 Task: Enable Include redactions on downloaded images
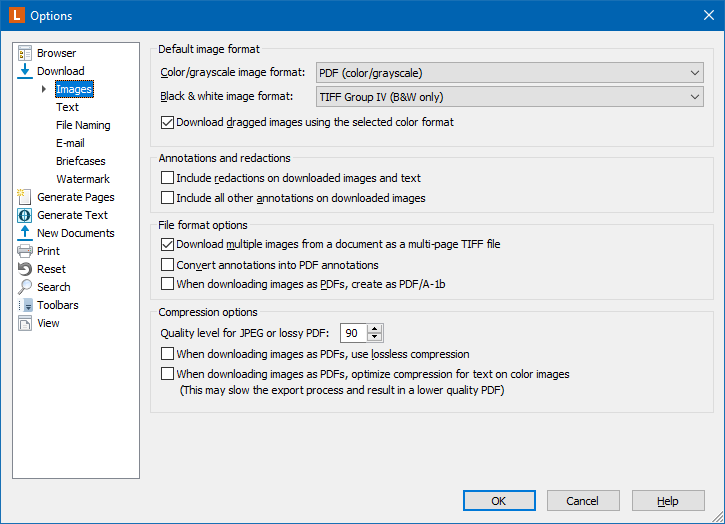point(167,178)
